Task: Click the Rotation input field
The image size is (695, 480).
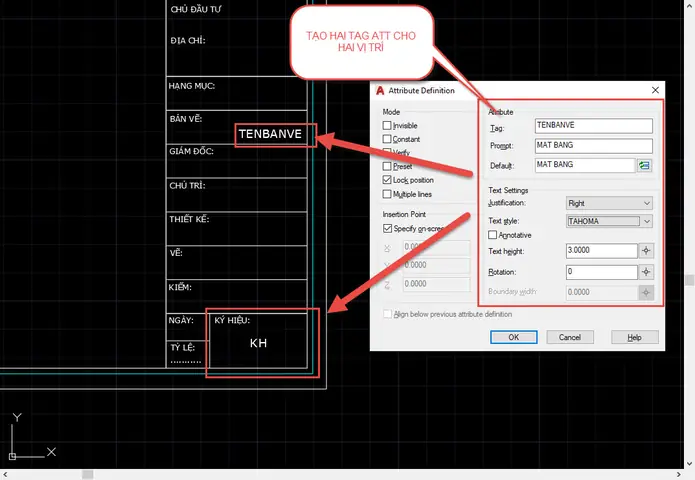Action: point(601,272)
